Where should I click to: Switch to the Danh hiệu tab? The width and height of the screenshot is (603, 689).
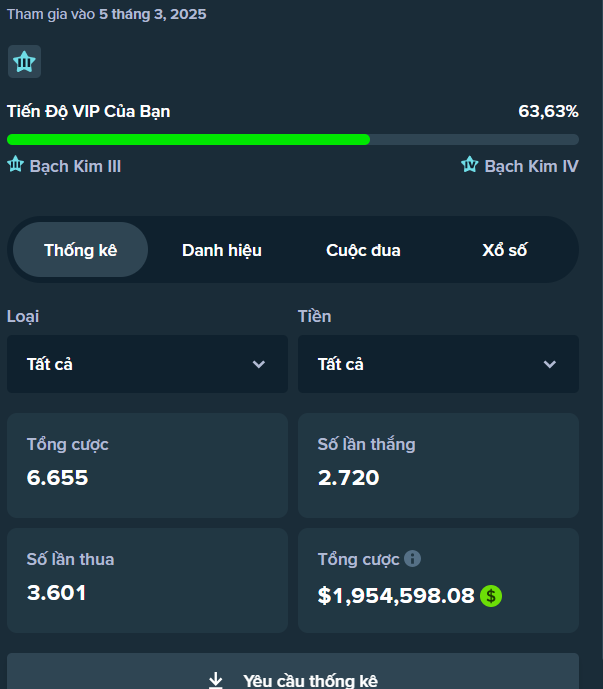coord(222,250)
